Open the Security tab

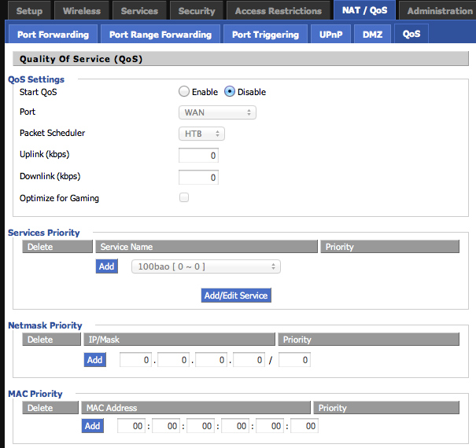click(197, 11)
